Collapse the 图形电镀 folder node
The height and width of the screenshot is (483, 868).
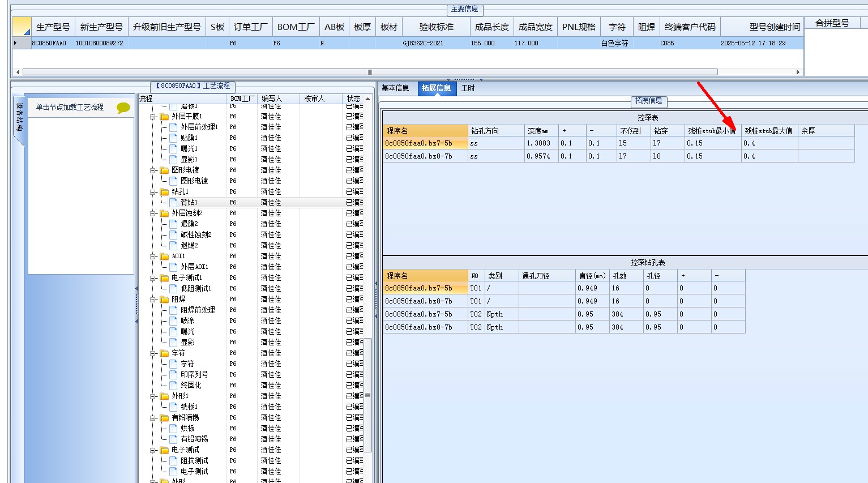pyautogui.click(x=153, y=170)
